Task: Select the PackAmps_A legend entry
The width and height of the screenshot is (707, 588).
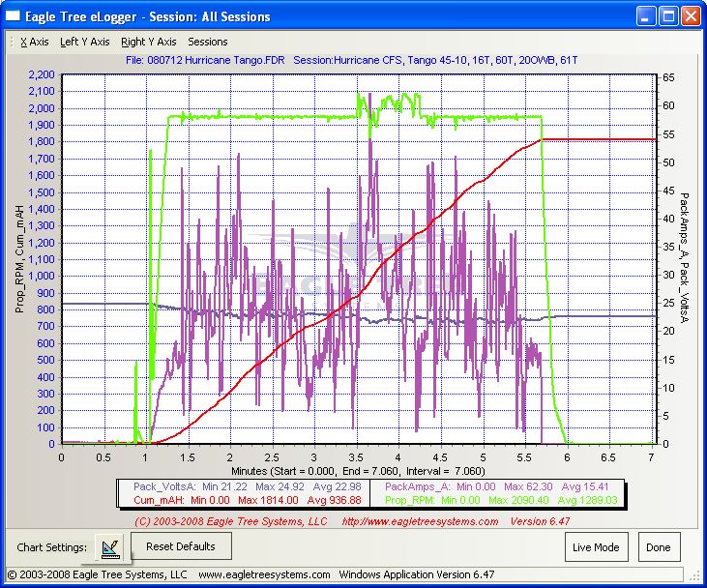Action: point(497,487)
